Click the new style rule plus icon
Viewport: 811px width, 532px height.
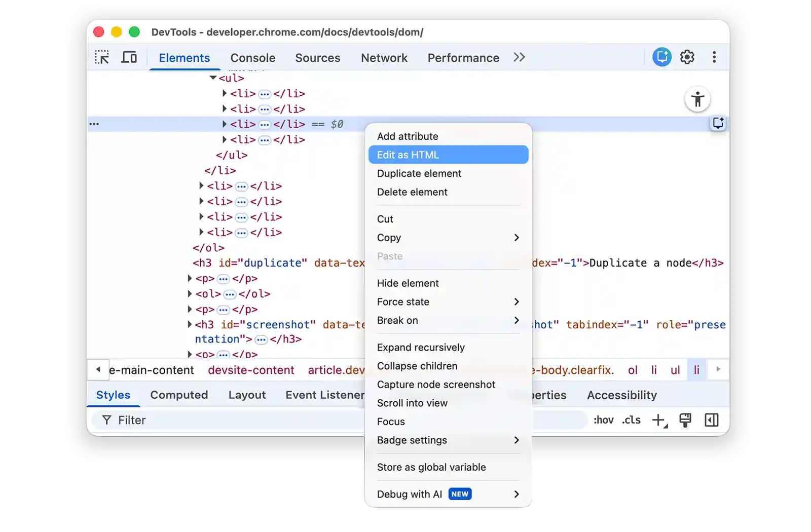coord(658,420)
